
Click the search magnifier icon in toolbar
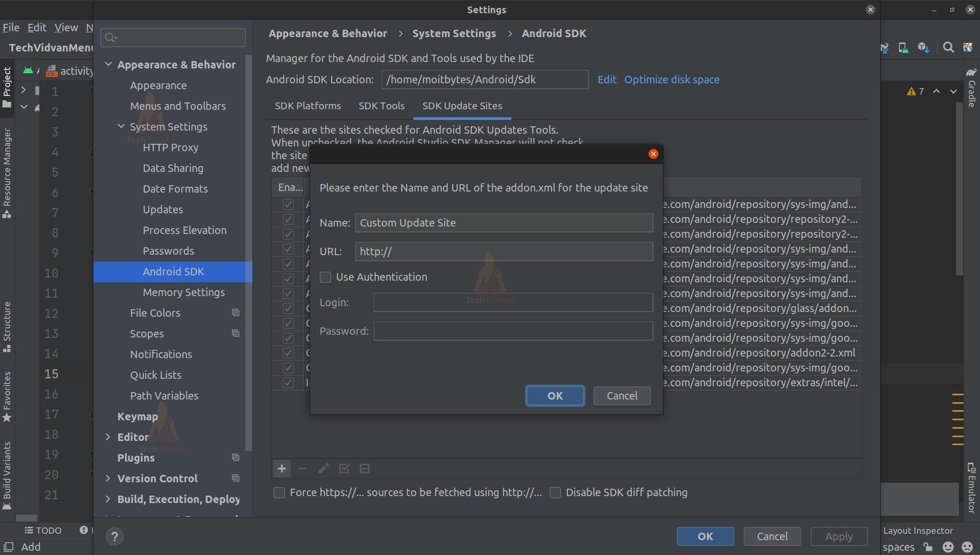tap(948, 48)
